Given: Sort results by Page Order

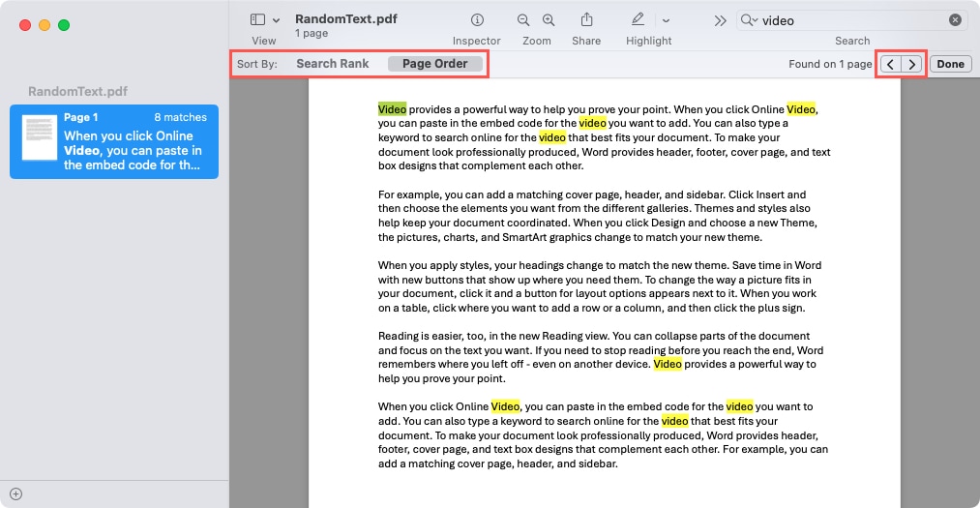Looking at the screenshot, I should [435, 64].
